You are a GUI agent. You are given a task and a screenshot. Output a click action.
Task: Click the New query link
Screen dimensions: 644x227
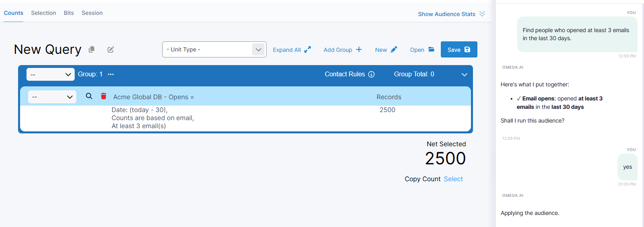pos(386,50)
